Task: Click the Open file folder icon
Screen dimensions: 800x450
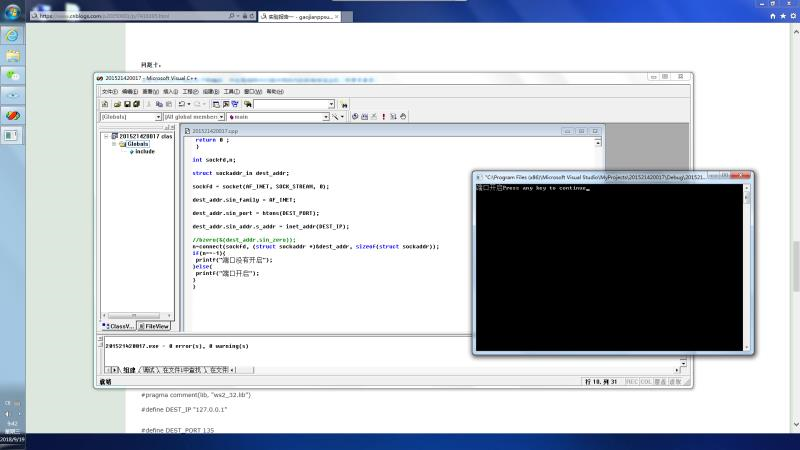Action: (116, 104)
